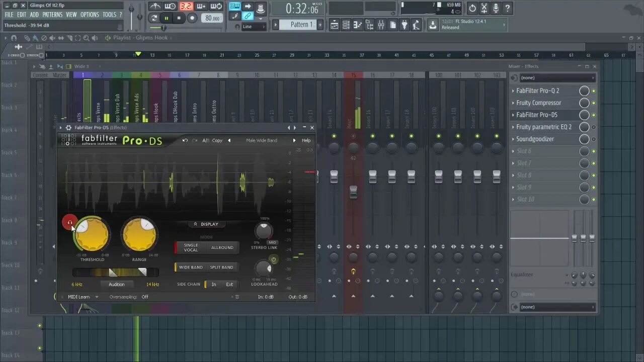Click the Out: 0 dB output level
The width and height of the screenshot is (644, 362).
pos(298,297)
